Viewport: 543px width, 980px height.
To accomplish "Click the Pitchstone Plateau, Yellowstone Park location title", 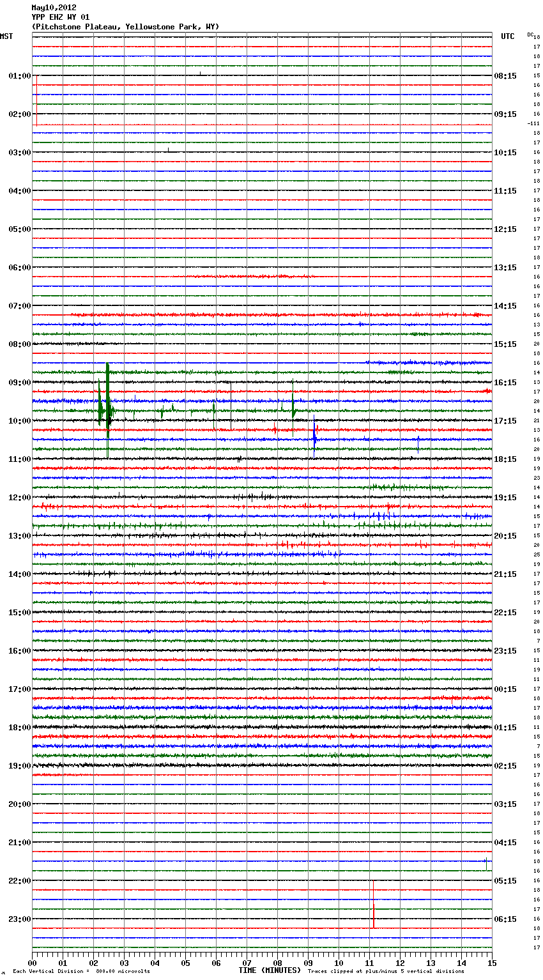I will [125, 27].
